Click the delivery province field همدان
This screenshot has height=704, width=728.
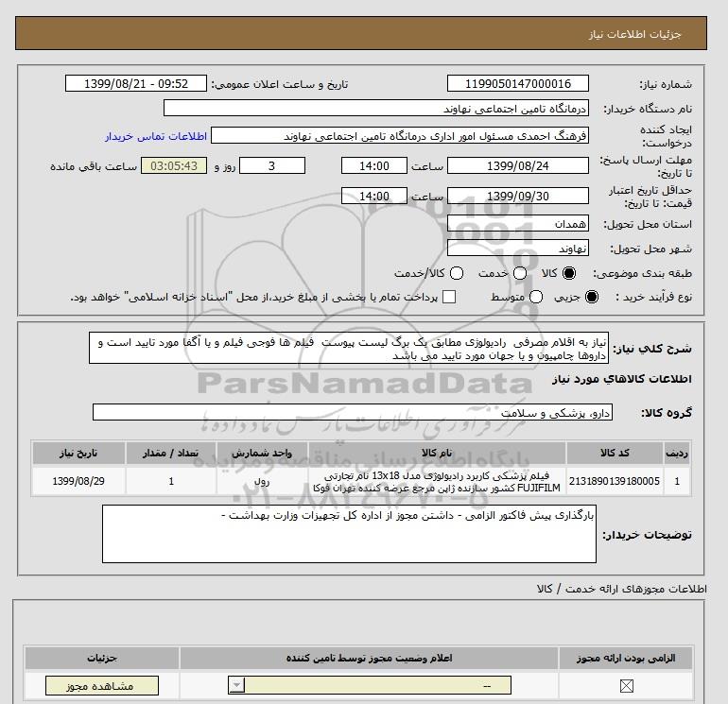[x=518, y=224]
